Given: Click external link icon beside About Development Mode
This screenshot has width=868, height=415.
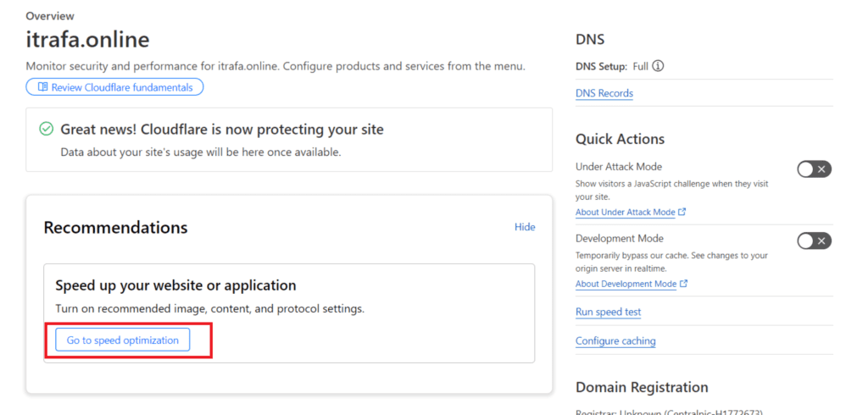Looking at the screenshot, I should (x=684, y=284).
